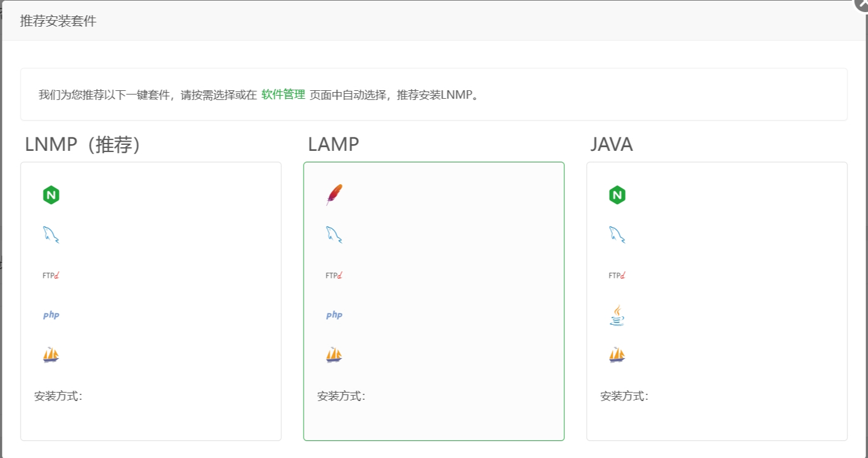Click the MySQL dolphin icon in LAMP card
Image resolution: width=868 pixels, height=458 pixels.
tap(334, 235)
